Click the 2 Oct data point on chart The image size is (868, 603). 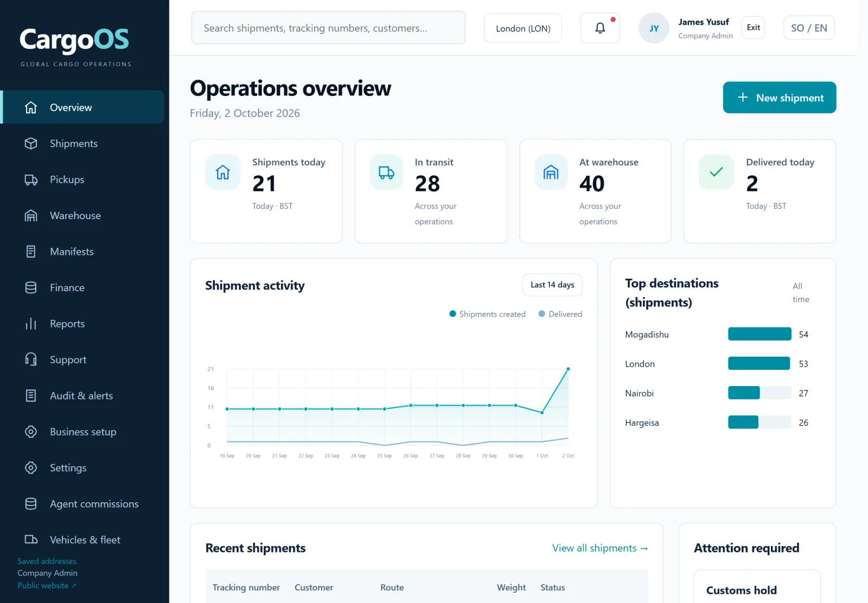[568, 369]
